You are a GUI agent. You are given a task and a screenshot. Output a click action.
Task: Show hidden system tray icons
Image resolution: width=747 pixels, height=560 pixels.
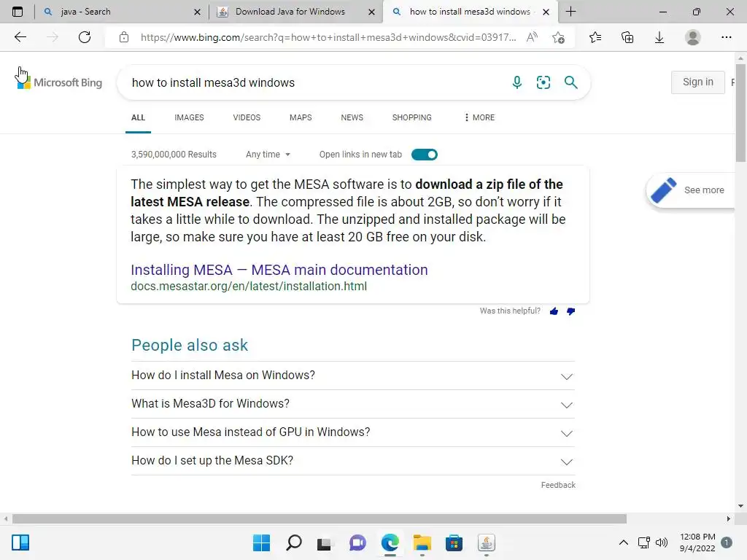point(623,542)
